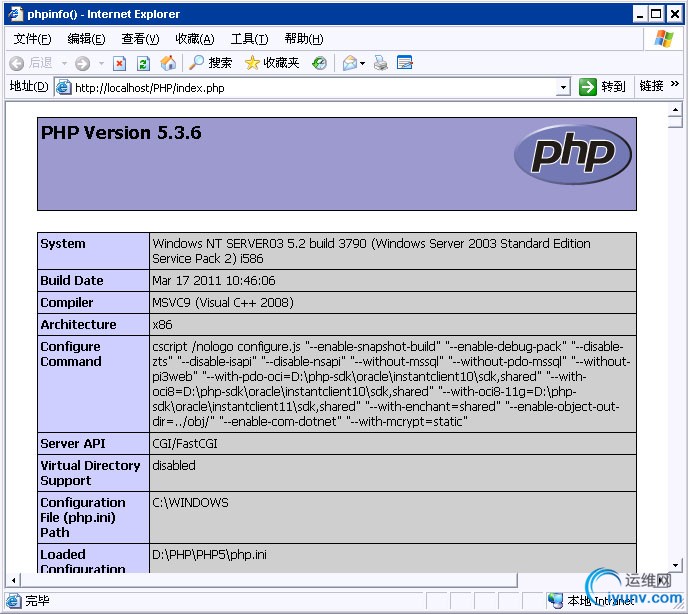Minimize the Internet Explorer window
The height and width of the screenshot is (614, 688).
[640, 14]
